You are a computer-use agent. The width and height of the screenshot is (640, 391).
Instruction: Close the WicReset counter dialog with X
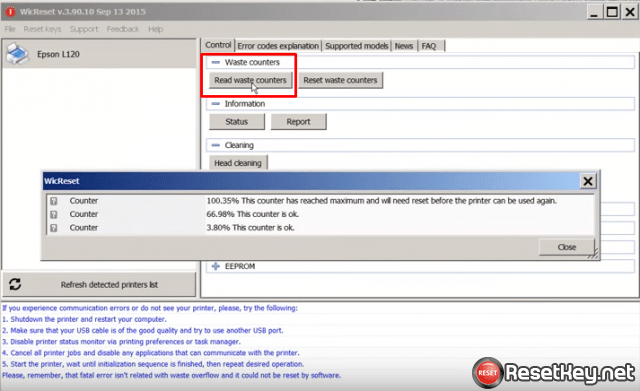(588, 181)
